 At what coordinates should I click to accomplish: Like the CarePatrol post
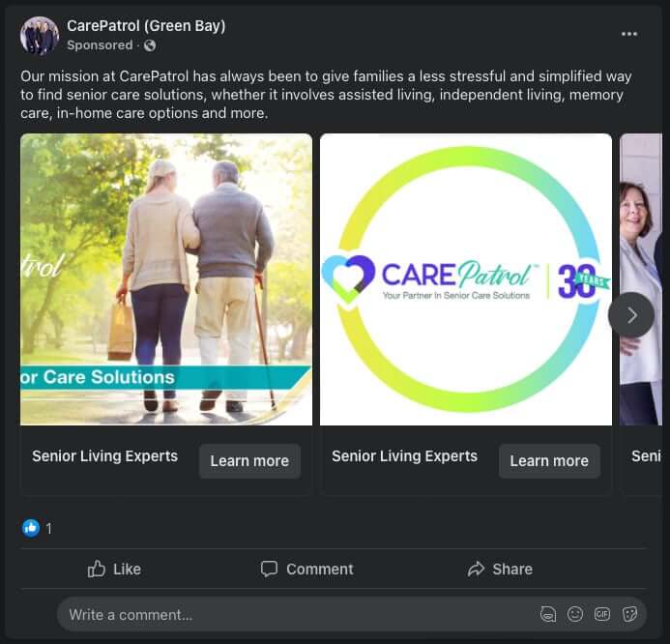tap(114, 569)
